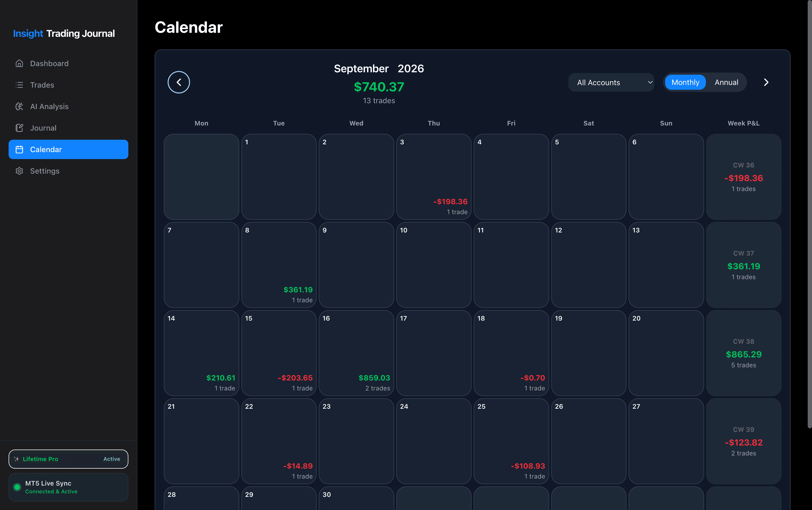This screenshot has height=510, width=812.
Task: Switch to Annual view
Action: pyautogui.click(x=726, y=82)
